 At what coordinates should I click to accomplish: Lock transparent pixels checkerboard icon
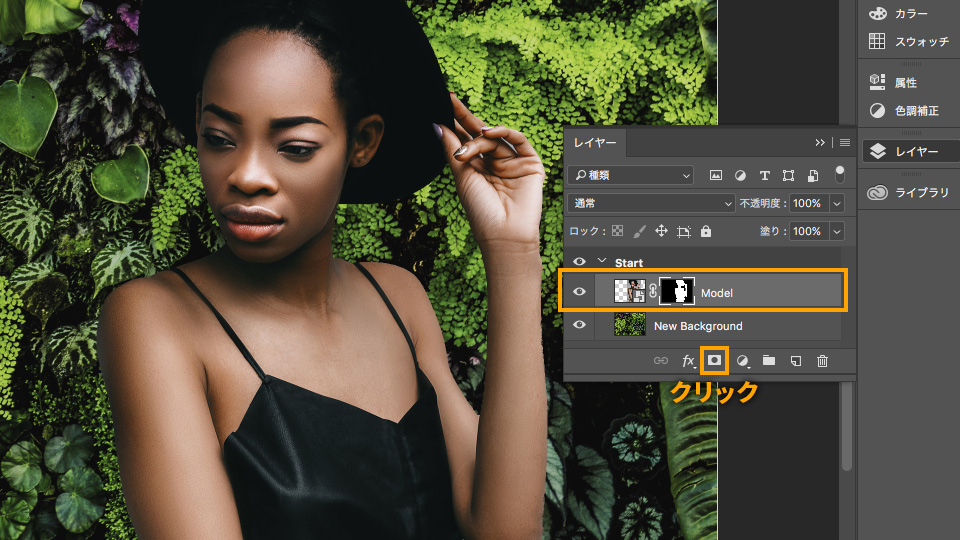pyautogui.click(x=618, y=231)
